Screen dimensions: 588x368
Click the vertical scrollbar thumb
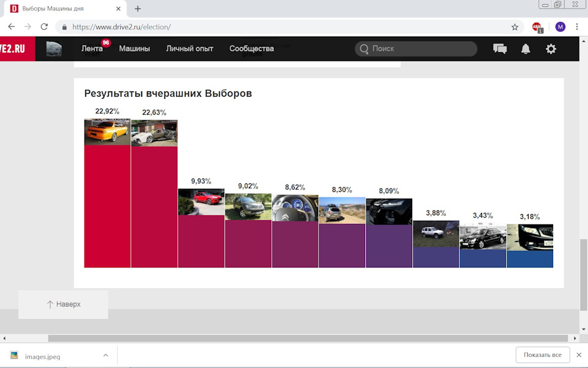pyautogui.click(x=584, y=275)
